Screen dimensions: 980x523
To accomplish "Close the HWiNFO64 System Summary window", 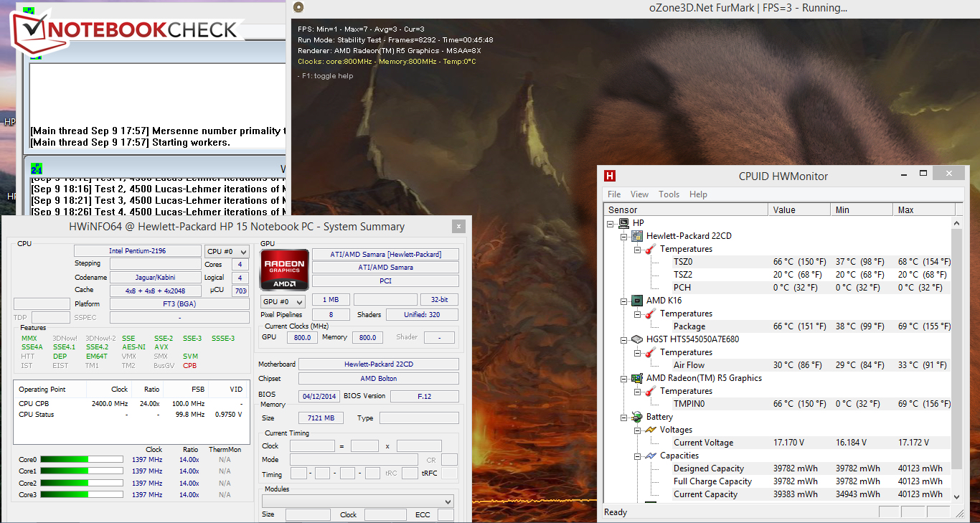I will coord(458,227).
